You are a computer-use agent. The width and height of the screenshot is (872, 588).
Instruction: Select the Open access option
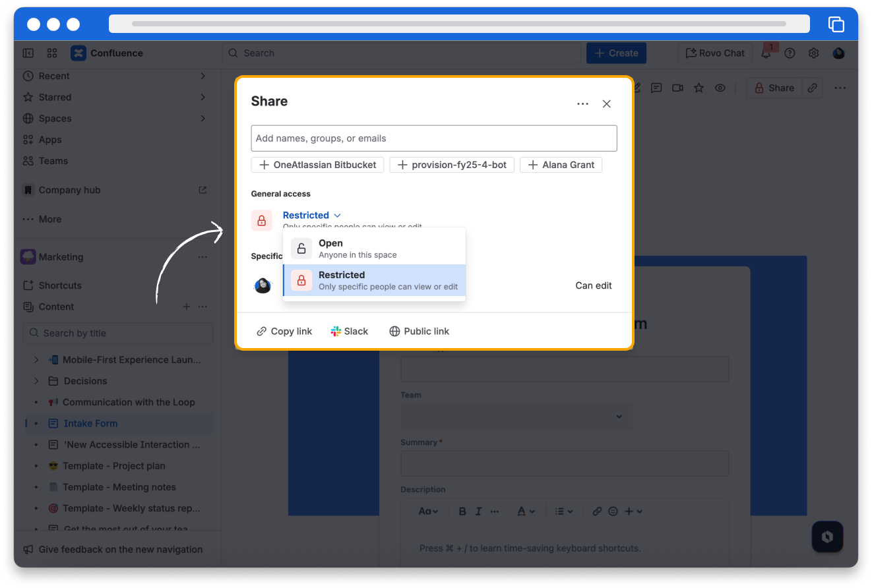coord(374,249)
